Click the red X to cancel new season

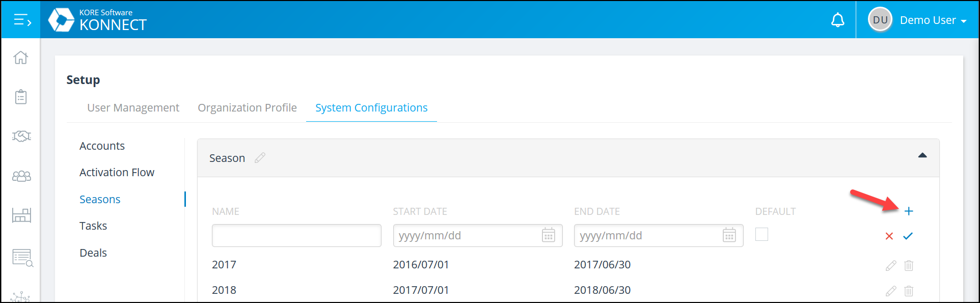click(889, 236)
